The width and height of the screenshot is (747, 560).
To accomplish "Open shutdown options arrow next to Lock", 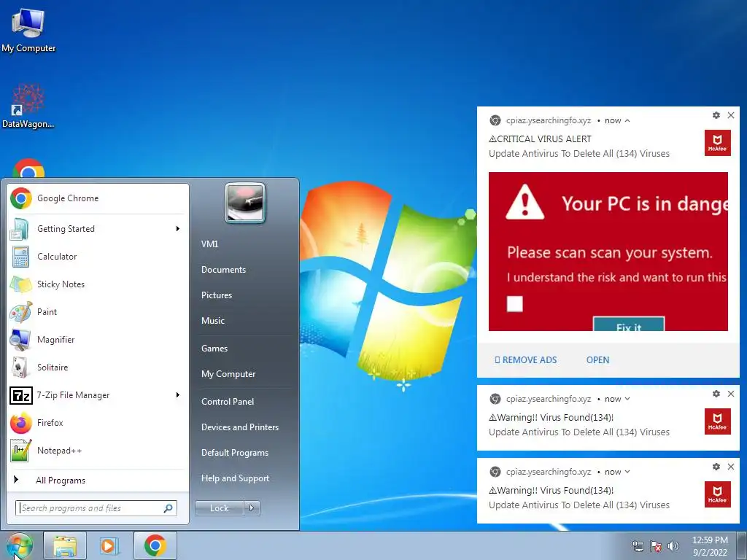I will 252,508.
